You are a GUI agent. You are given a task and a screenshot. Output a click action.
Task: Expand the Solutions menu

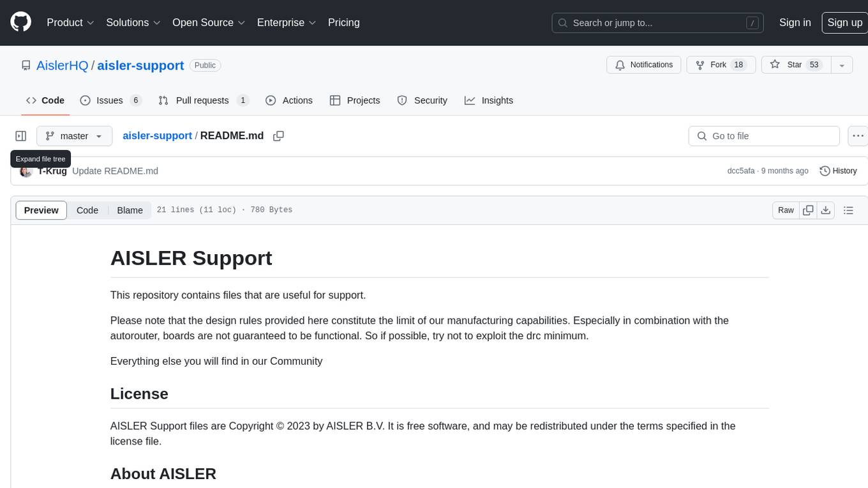tap(133, 22)
